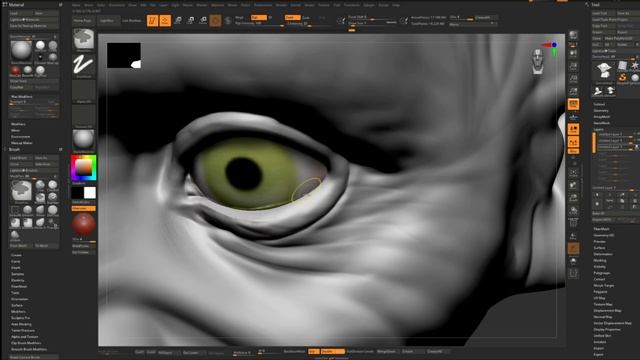
Task: Click the head view orientation thumbnail
Action: (x=538, y=61)
